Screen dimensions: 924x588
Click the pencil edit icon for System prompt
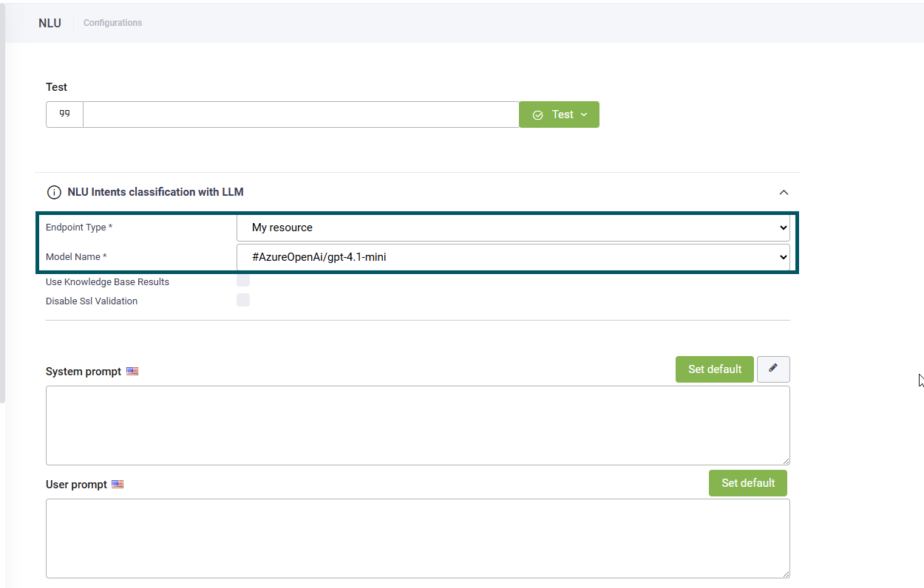[x=773, y=369]
